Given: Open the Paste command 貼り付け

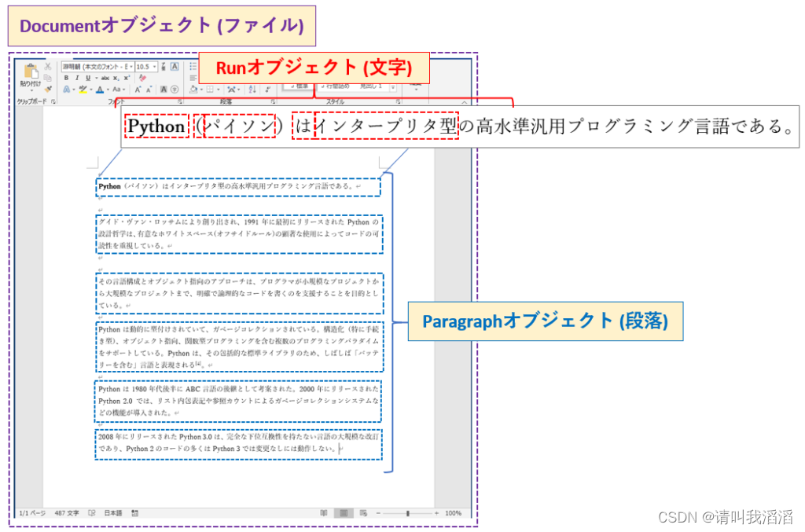Looking at the screenshot, I should tap(30, 75).
